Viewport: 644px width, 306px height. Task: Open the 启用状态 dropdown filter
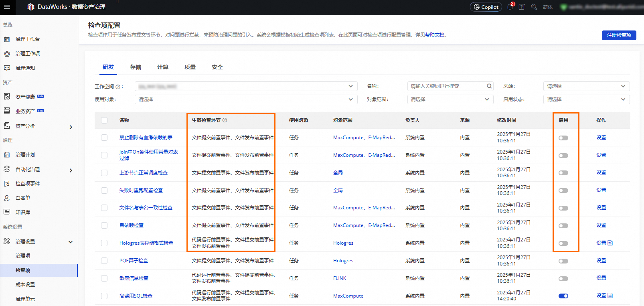click(x=586, y=99)
